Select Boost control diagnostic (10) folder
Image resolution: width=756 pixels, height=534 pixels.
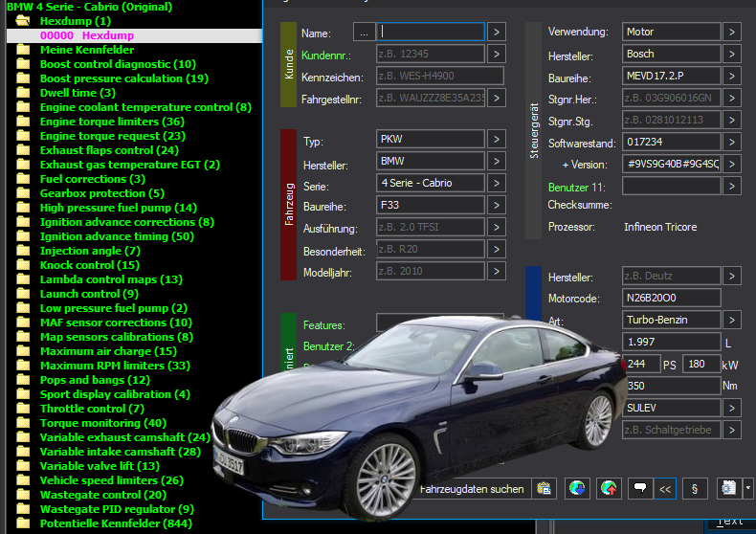118,64
